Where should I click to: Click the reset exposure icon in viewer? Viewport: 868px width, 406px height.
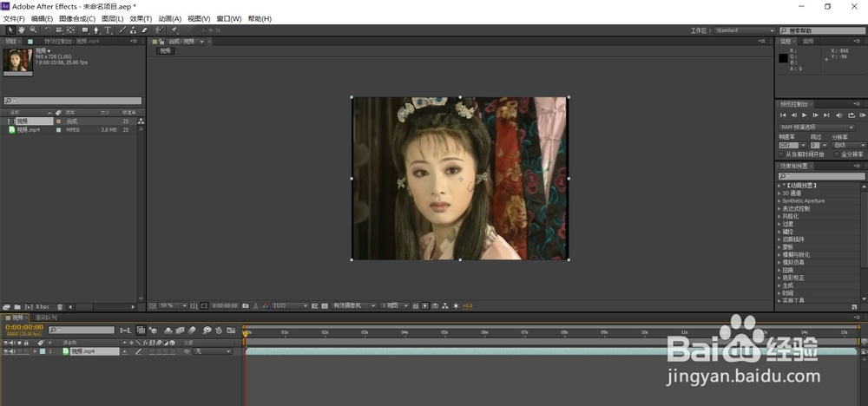(x=456, y=306)
